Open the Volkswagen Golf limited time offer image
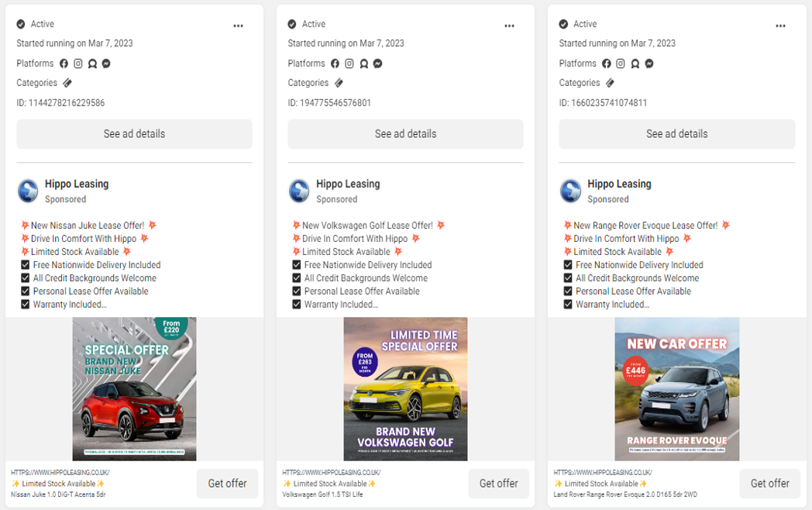 click(x=405, y=389)
